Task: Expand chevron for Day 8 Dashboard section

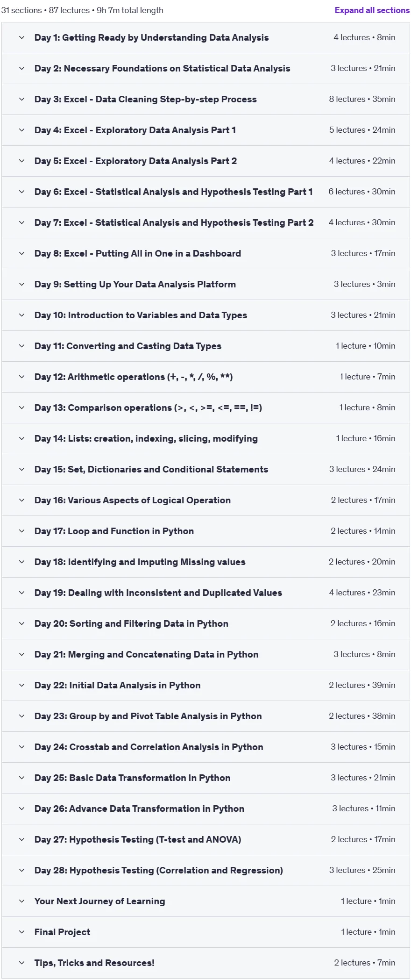Action: pos(21,253)
